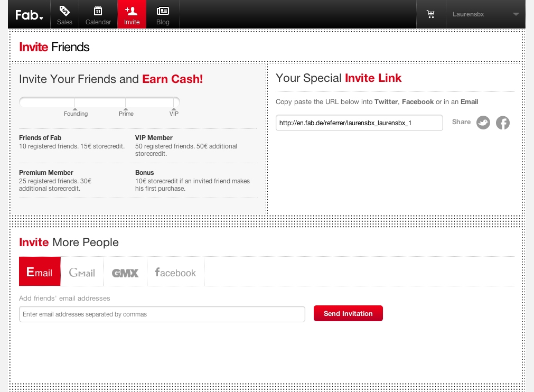Open the Sales tag icon
This screenshot has height=392, width=534.
point(64,11)
